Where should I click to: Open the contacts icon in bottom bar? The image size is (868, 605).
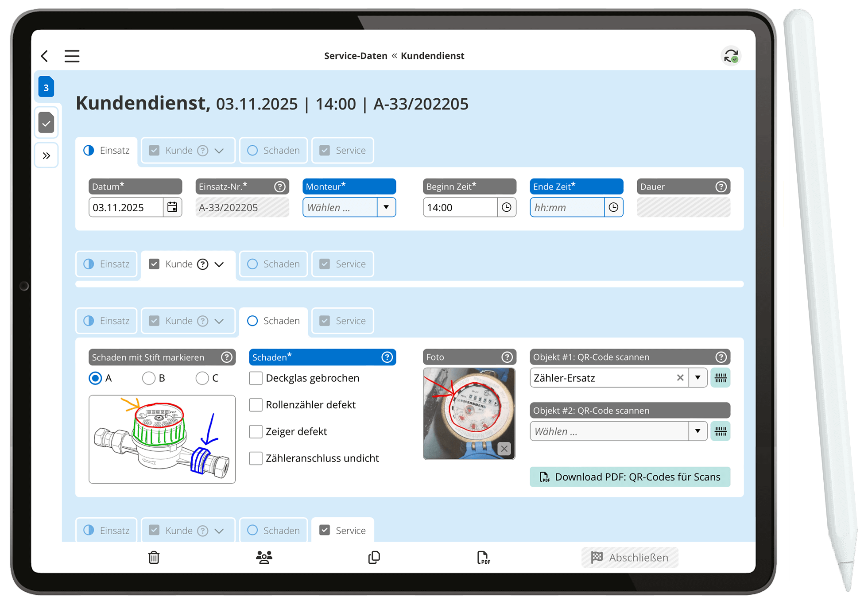[x=264, y=558]
